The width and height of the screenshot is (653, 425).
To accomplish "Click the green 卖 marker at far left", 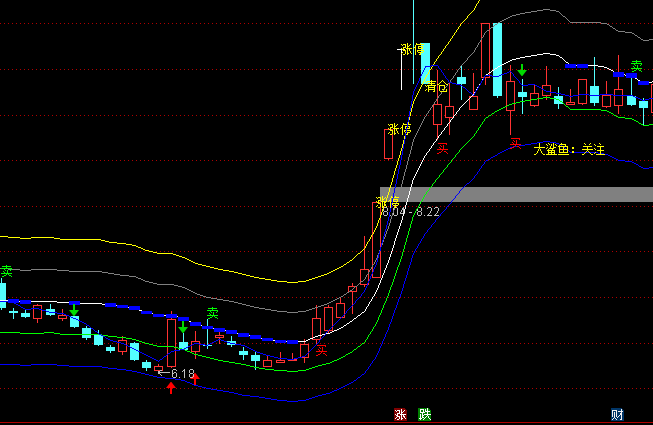I will pyautogui.click(x=6, y=271).
